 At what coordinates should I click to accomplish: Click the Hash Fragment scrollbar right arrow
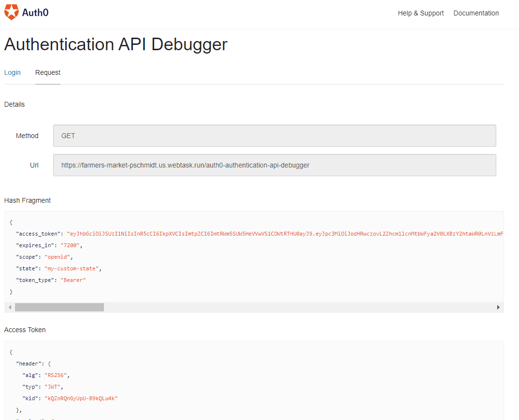pos(498,307)
